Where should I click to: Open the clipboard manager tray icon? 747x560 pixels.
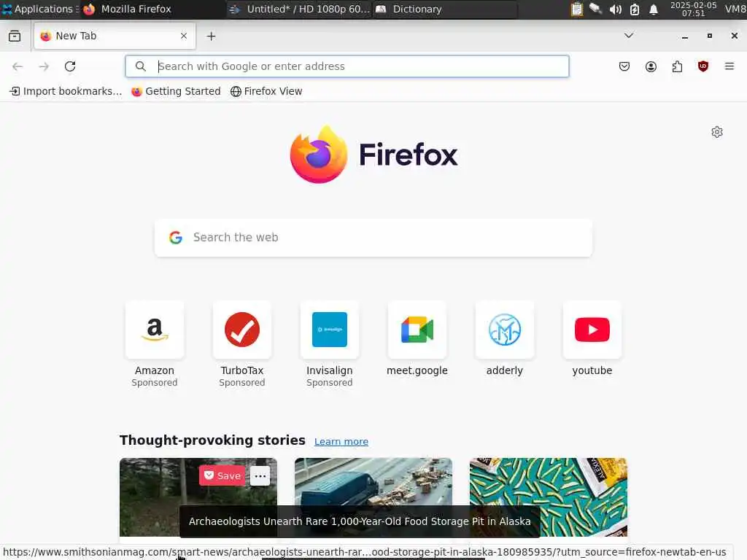(576, 9)
